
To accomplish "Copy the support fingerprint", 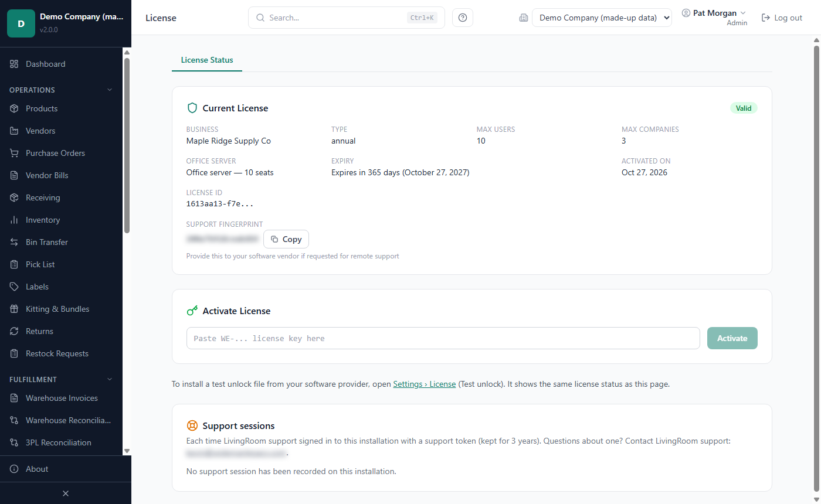I will point(286,239).
